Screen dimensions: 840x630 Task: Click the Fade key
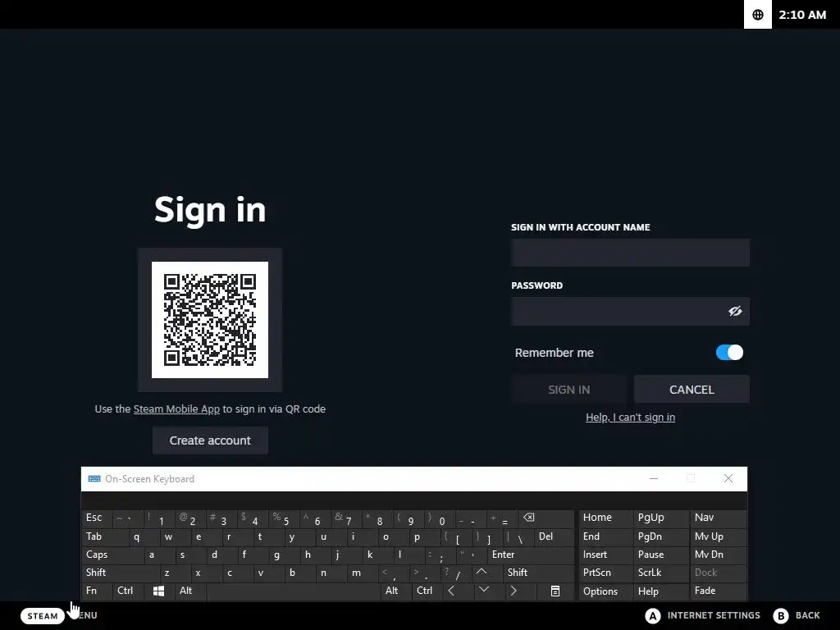pyautogui.click(x=718, y=591)
